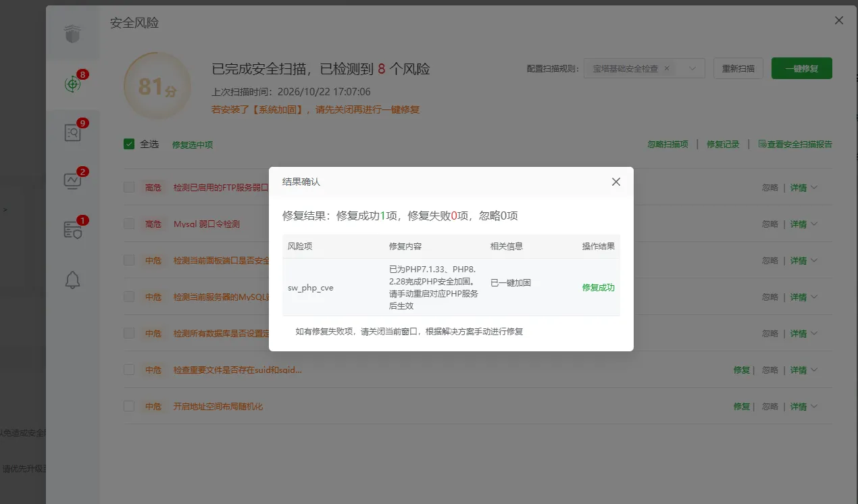The image size is (858, 504).
Task: Click the 检查重要文件是否存在suid和sgid title
Action: [x=238, y=370]
